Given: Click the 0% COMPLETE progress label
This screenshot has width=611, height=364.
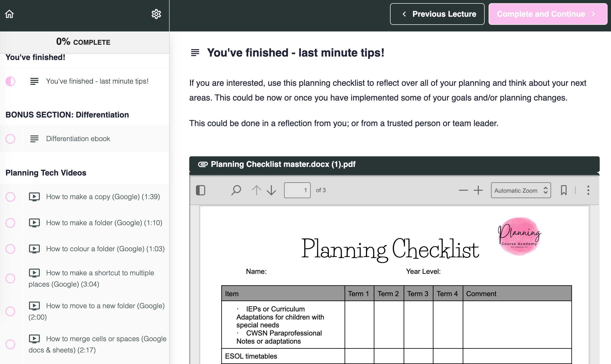Looking at the screenshot, I should tap(83, 42).
